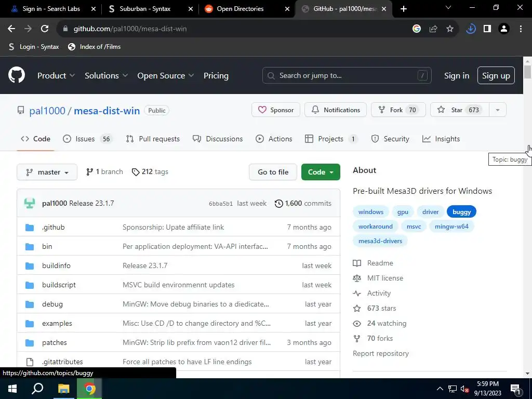
Task: Open File Explorer from the taskbar
Action: (x=63, y=389)
